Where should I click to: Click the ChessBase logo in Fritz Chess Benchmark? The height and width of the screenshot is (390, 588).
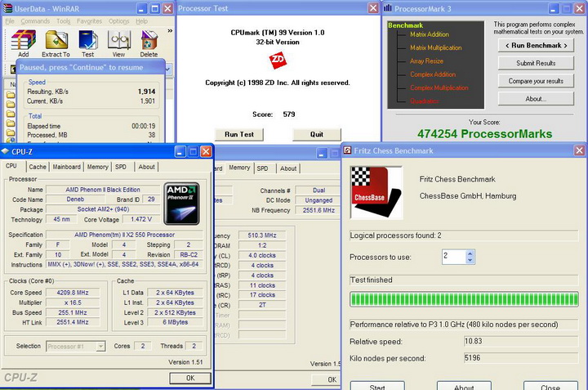click(376, 192)
